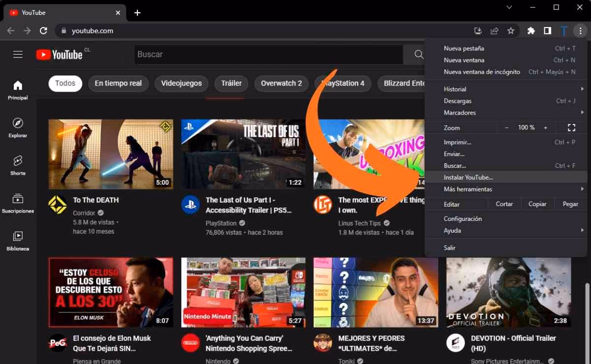Expand the Marcadores submenu
The height and width of the screenshot is (364, 591).
pyautogui.click(x=506, y=113)
